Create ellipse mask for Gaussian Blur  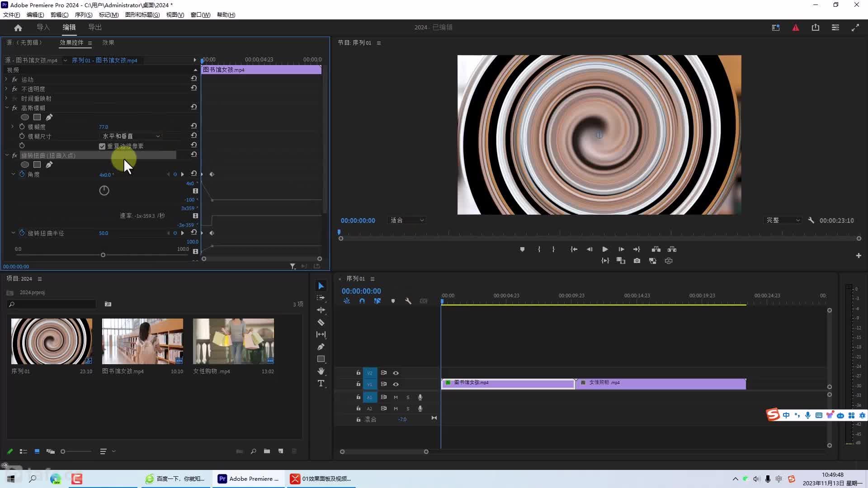pyautogui.click(x=25, y=117)
